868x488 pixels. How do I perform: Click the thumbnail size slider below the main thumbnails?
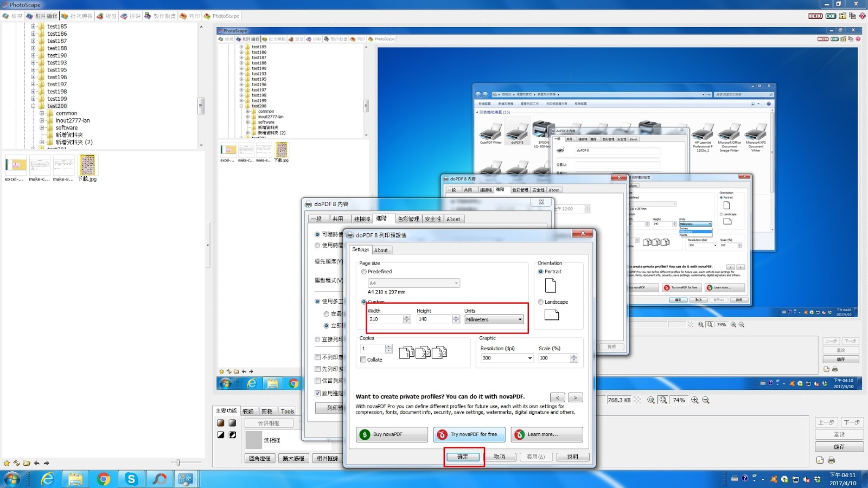click(178, 463)
